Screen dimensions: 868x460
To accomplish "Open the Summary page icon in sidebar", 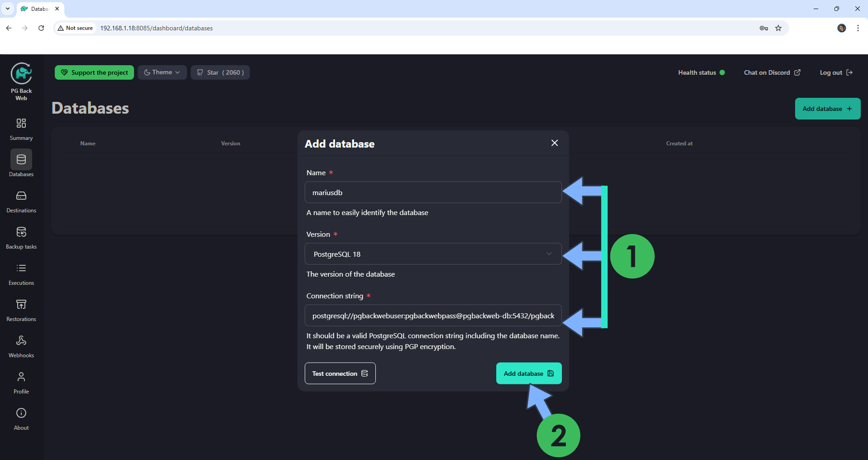I will tap(21, 124).
